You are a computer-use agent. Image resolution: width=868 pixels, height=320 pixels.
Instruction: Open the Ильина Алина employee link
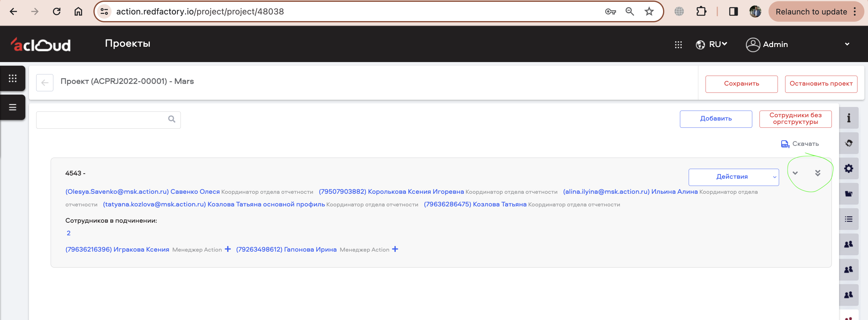(x=630, y=191)
